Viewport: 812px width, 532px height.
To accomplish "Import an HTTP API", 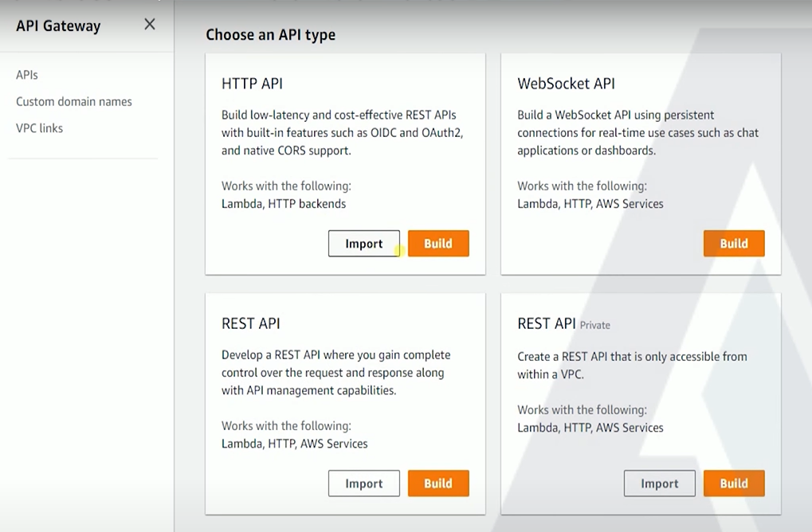I will [x=364, y=243].
